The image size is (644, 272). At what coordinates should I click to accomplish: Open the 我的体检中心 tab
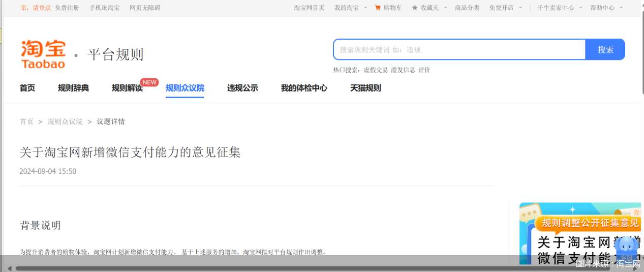304,88
